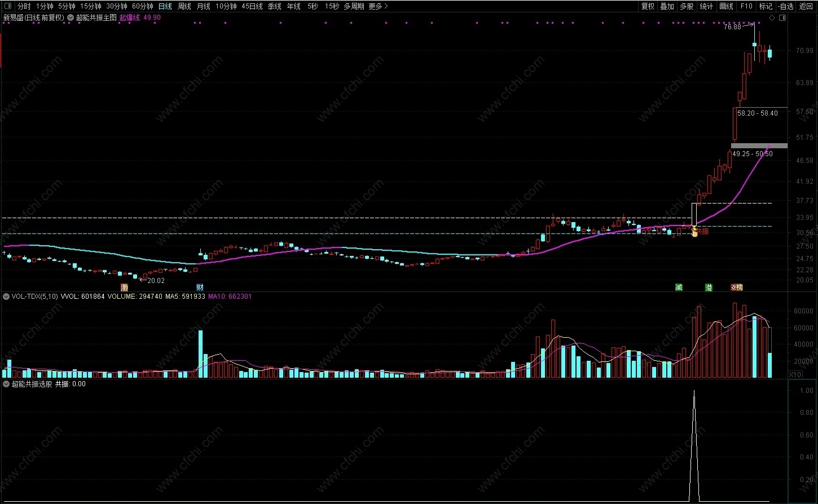Click the MA5: 591933 volume label
818x504 pixels.
point(186,296)
